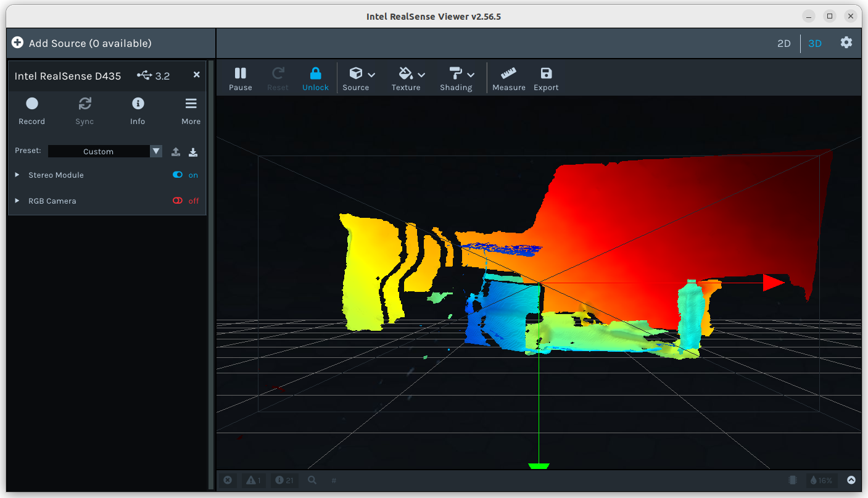This screenshot has height=498, width=868.
Task: Open the More hamburger menu
Action: click(191, 110)
